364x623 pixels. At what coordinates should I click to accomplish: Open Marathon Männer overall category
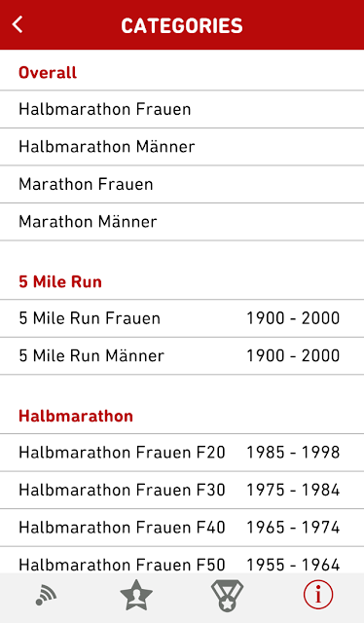182,221
